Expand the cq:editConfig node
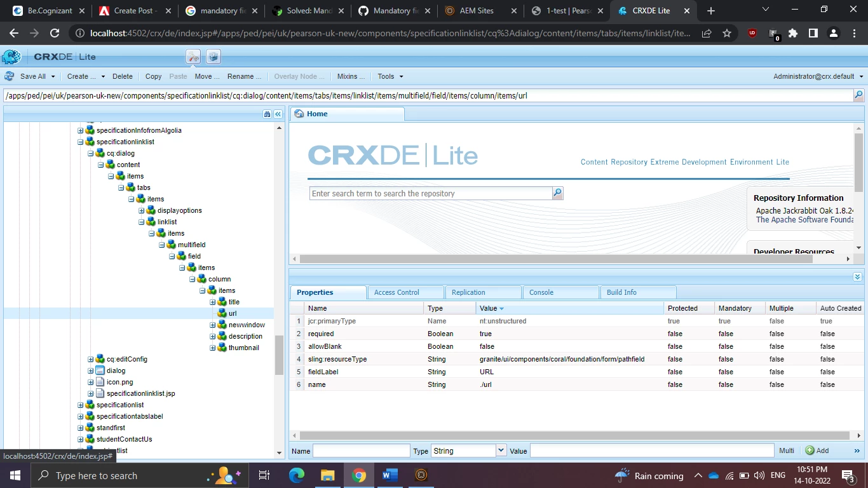Screen dimensions: 868x488 coord(91,359)
